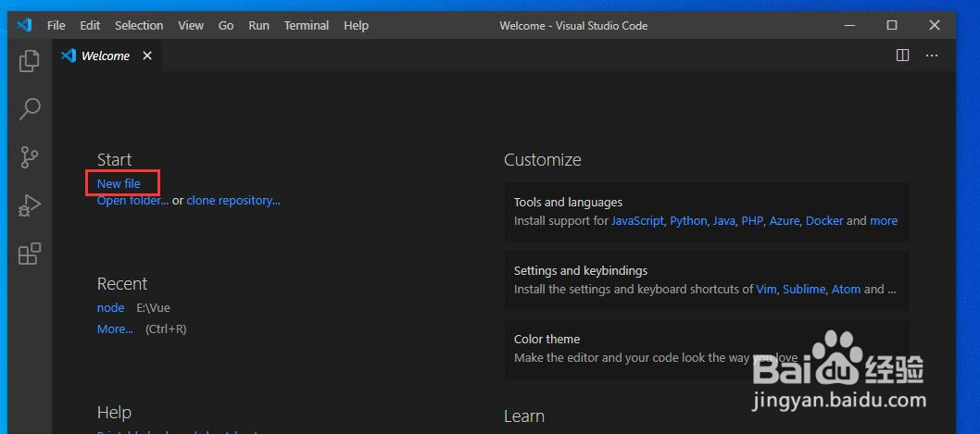Install Docker tools support
The width and height of the screenshot is (980, 434).
[x=824, y=220]
